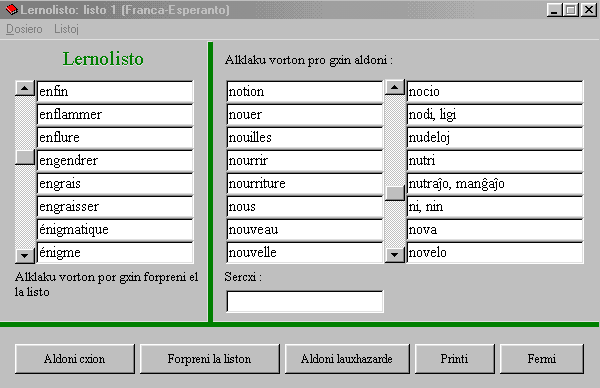The width and height of the screenshot is (600, 388).
Task: Click the Esperanto translation 'ni, nin'
Action: point(495,206)
